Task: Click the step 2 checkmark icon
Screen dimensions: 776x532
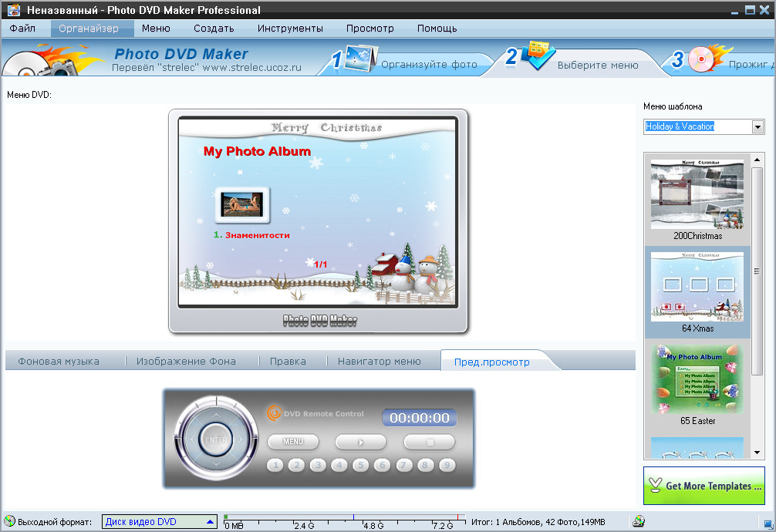Action: pos(538,55)
